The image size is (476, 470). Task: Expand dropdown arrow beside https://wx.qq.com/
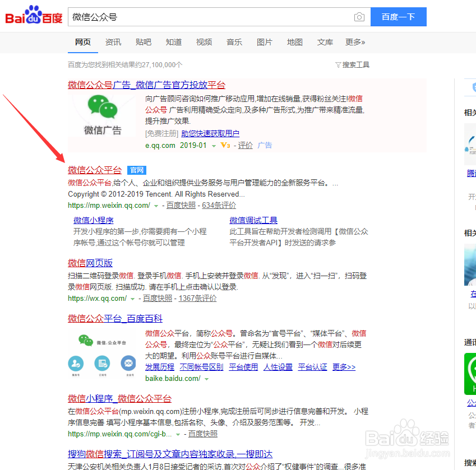[132, 299]
